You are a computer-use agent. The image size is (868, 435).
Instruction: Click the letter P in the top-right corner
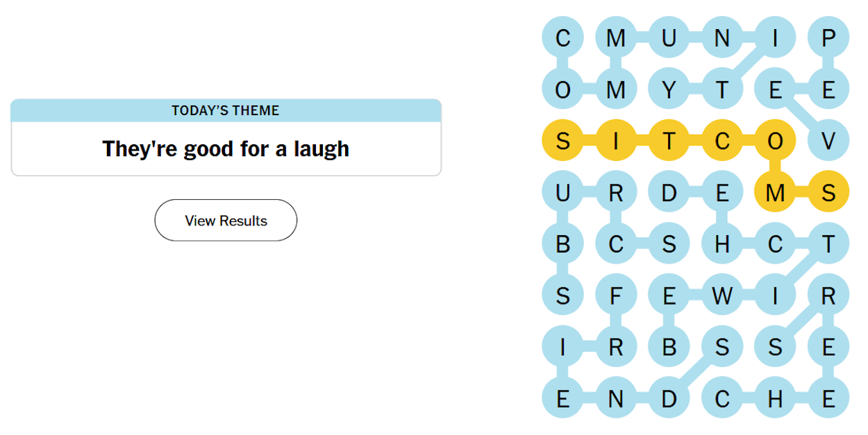coord(829,38)
